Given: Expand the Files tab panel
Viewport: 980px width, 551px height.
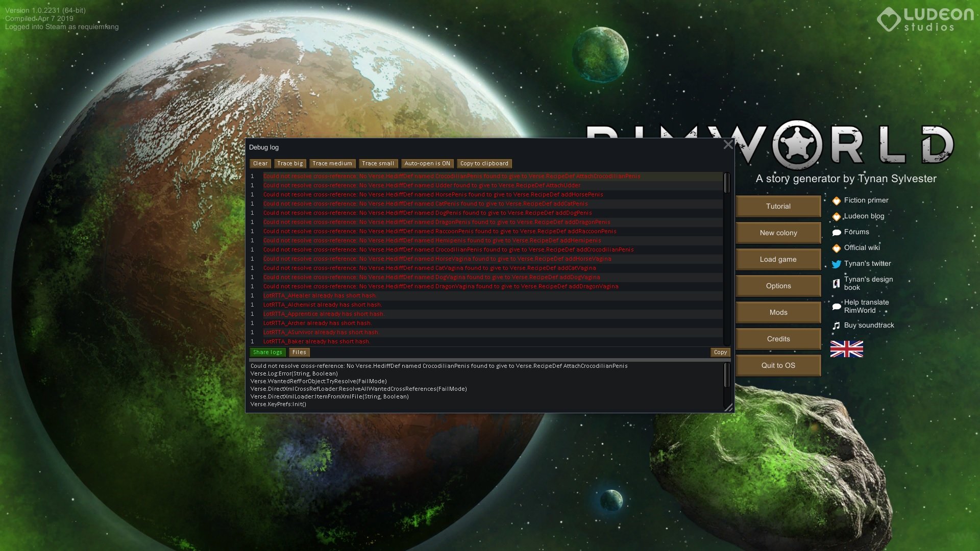Looking at the screenshot, I should point(299,352).
